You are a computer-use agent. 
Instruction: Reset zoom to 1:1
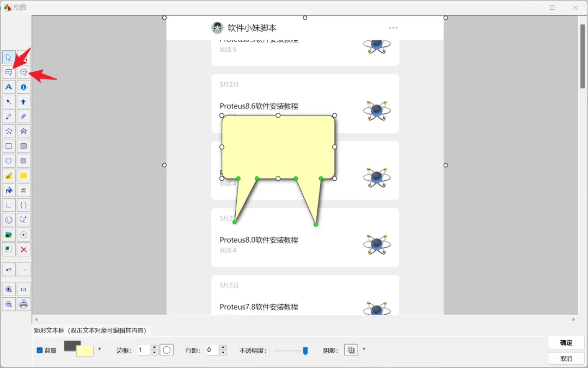(x=23, y=290)
